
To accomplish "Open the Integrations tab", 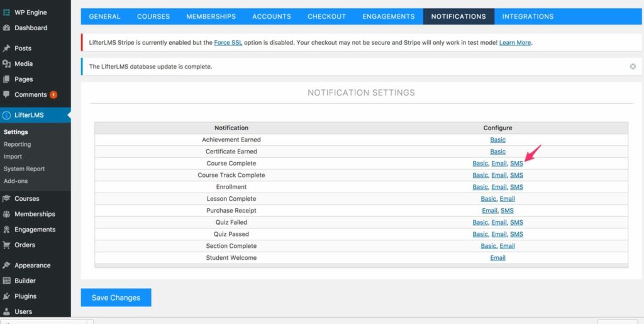I will 528,16.
